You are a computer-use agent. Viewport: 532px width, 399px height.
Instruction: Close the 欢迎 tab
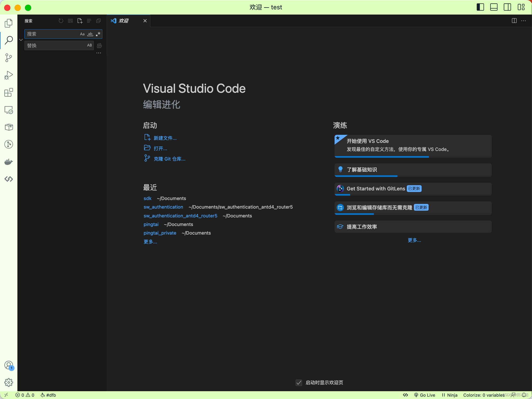click(145, 21)
